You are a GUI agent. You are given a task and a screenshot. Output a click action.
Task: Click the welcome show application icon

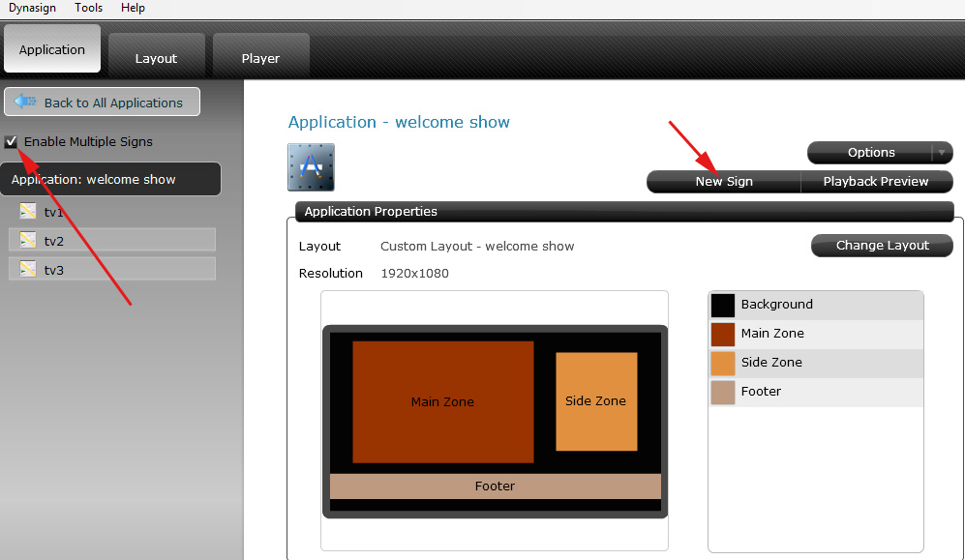coord(311,167)
